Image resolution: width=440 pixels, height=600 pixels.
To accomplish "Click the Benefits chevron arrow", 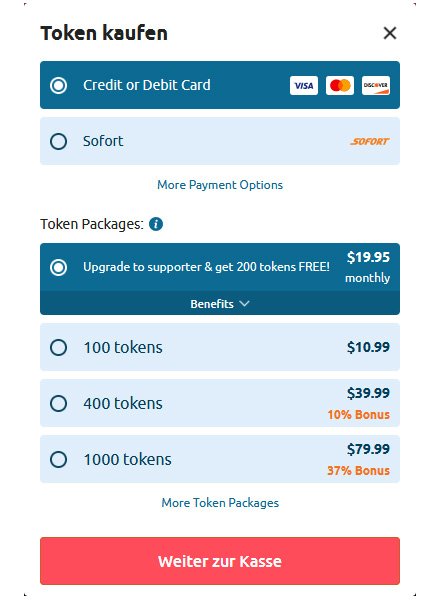I will [244, 303].
